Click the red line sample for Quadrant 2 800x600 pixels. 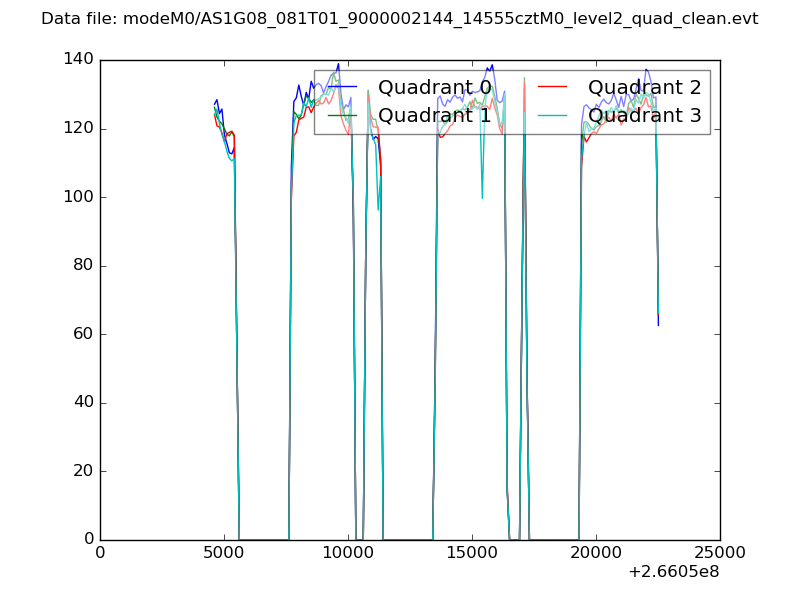[552, 87]
